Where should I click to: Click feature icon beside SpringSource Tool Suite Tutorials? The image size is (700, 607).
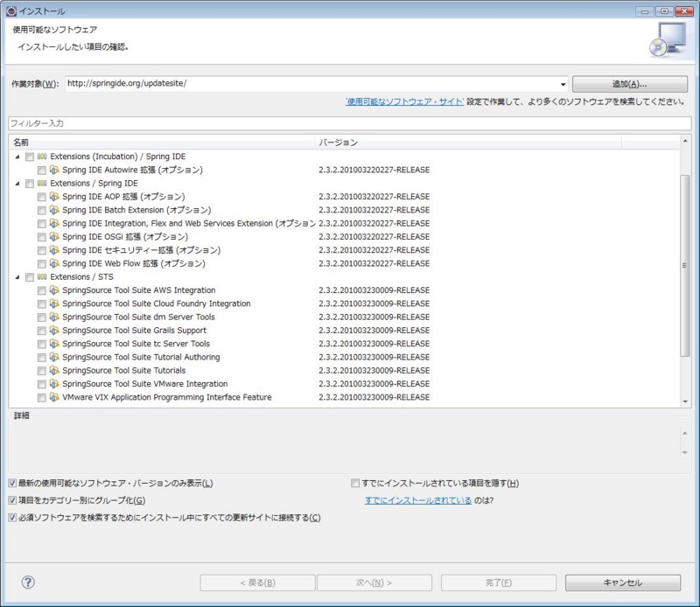click(54, 371)
